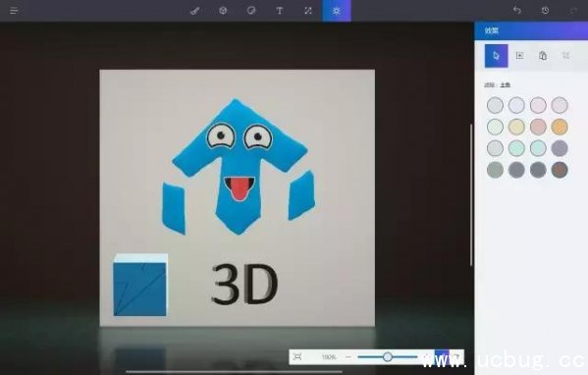The width and height of the screenshot is (588, 375).
Task: Choose the mint green filter swatch
Action: 516,148
